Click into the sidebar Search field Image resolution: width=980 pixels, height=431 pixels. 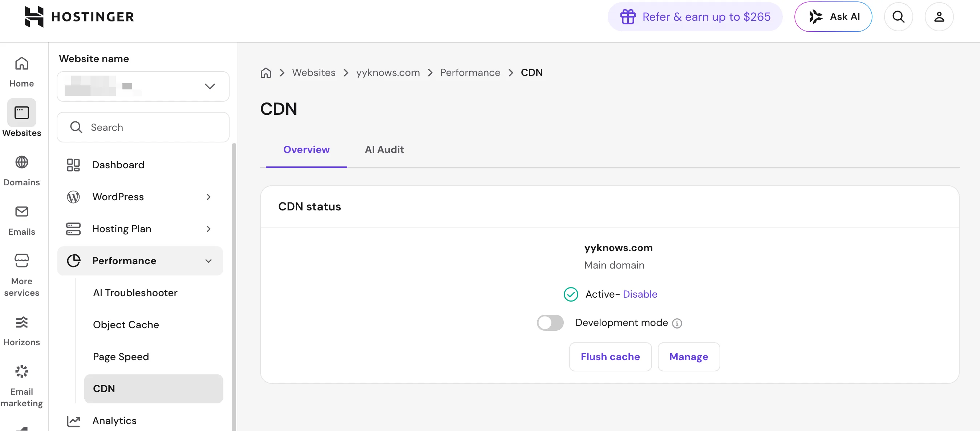click(143, 127)
